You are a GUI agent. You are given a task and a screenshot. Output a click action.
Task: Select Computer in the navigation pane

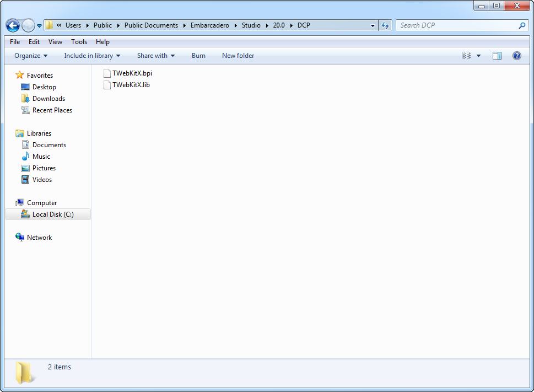coord(42,203)
